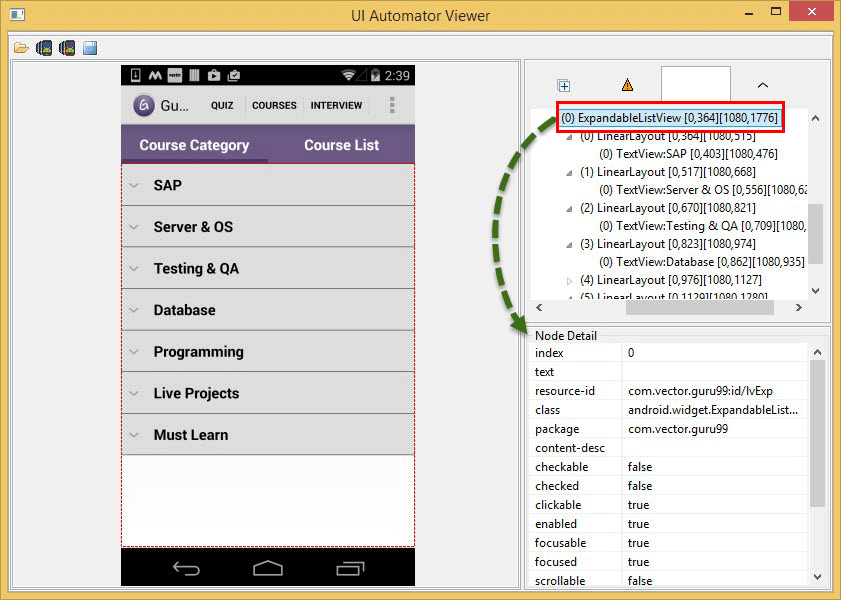Click the yellow warning triangle icon

(x=627, y=85)
